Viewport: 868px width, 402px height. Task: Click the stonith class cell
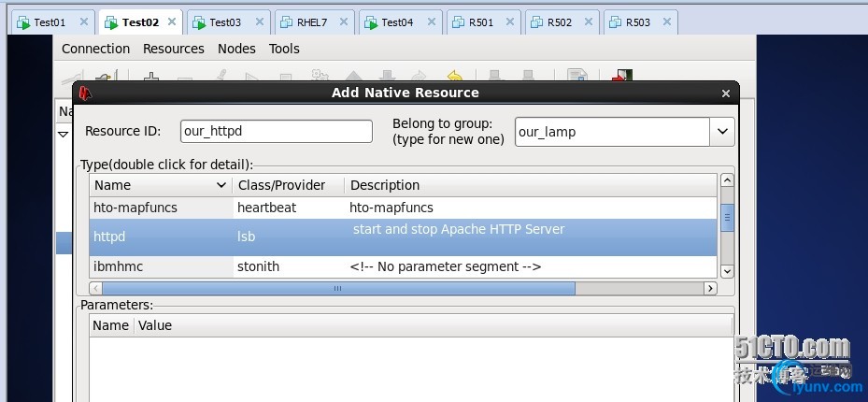tap(258, 266)
